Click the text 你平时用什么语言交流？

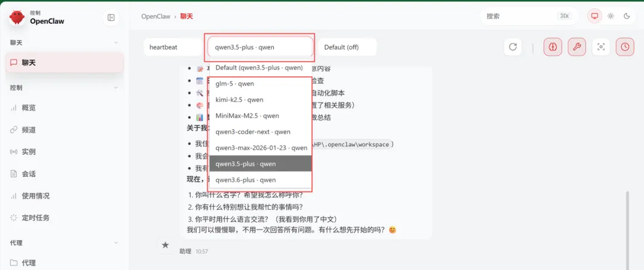coord(232,219)
